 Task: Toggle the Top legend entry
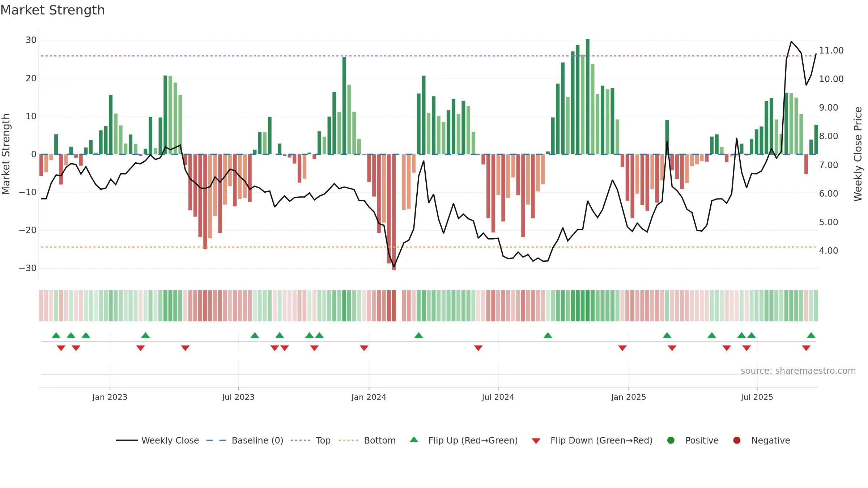point(311,440)
